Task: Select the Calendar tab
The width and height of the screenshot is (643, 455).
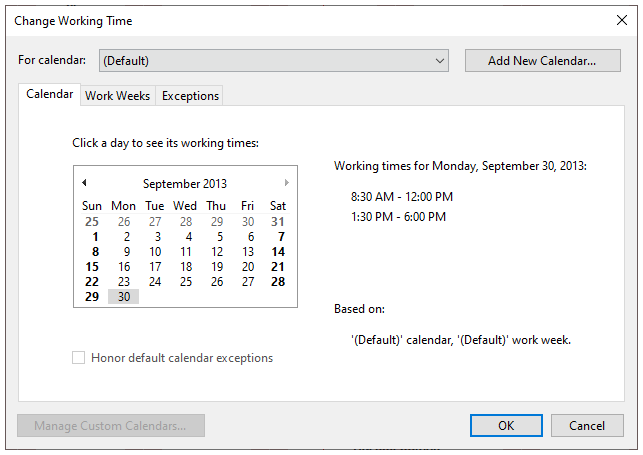Action: pos(49,95)
